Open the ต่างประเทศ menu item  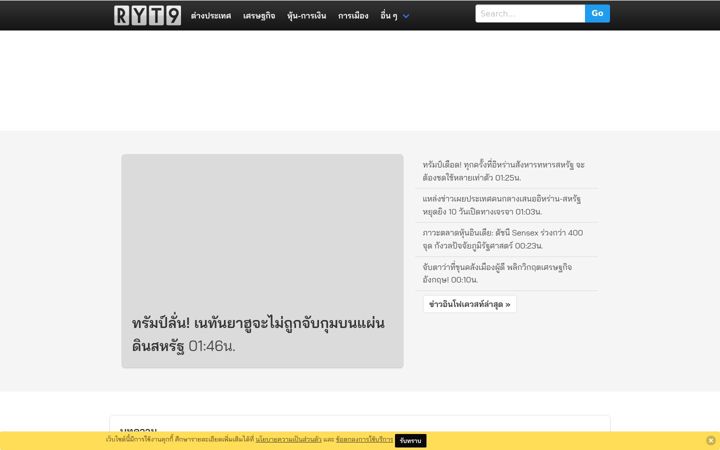[211, 16]
